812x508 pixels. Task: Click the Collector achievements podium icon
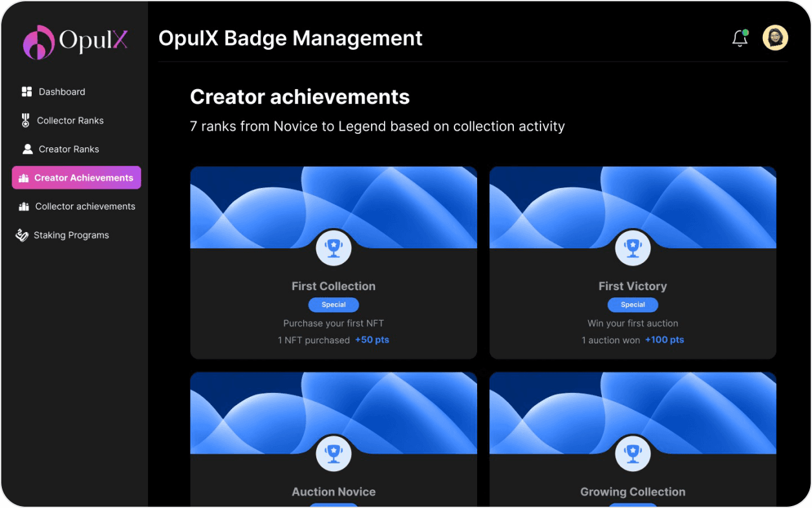[x=24, y=207]
